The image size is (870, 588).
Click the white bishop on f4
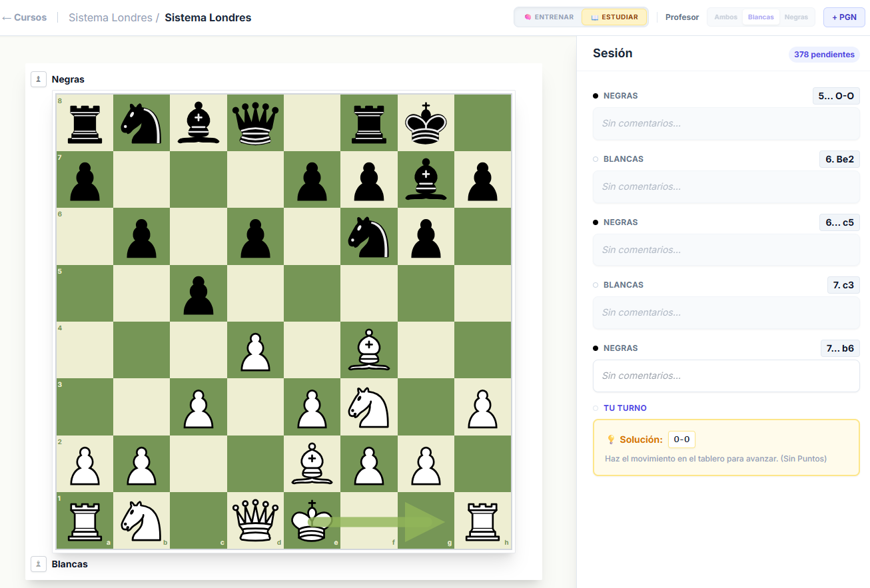(x=369, y=350)
